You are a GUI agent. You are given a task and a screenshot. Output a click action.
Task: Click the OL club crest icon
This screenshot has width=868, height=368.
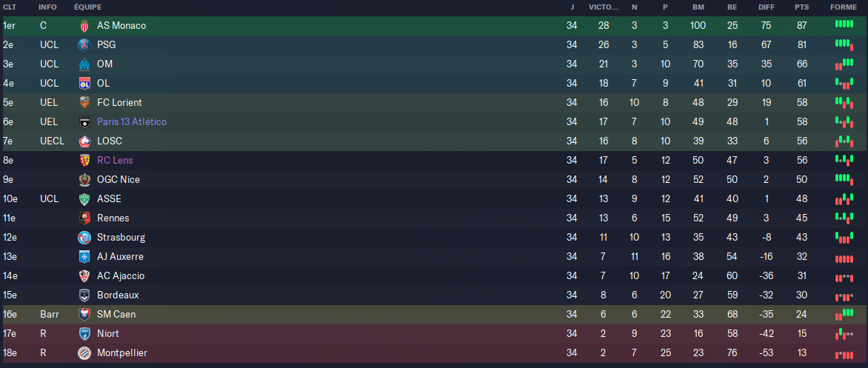tap(84, 84)
